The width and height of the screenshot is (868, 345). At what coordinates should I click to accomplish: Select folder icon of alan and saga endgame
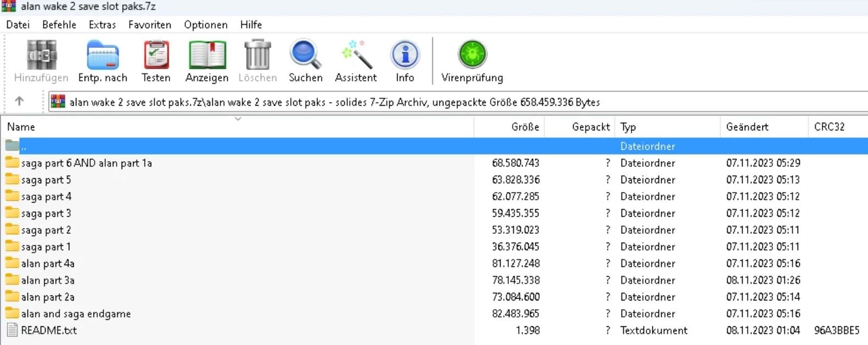tap(12, 313)
